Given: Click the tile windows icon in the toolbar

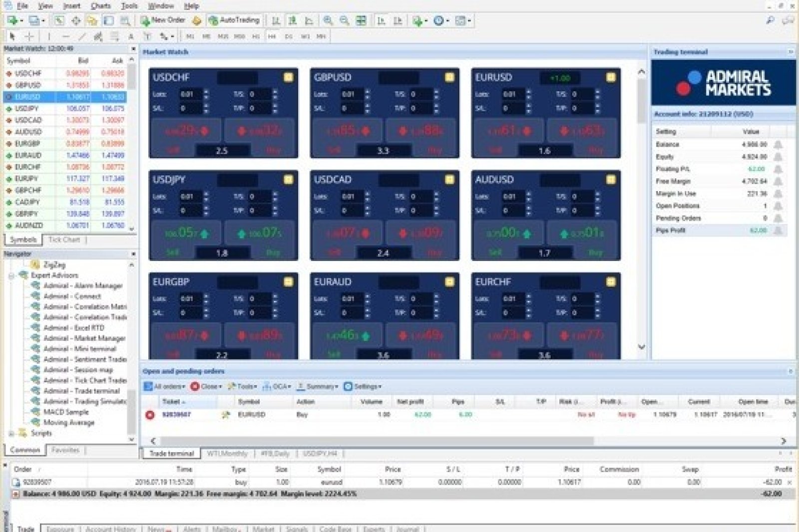Looking at the screenshot, I should (361, 20).
